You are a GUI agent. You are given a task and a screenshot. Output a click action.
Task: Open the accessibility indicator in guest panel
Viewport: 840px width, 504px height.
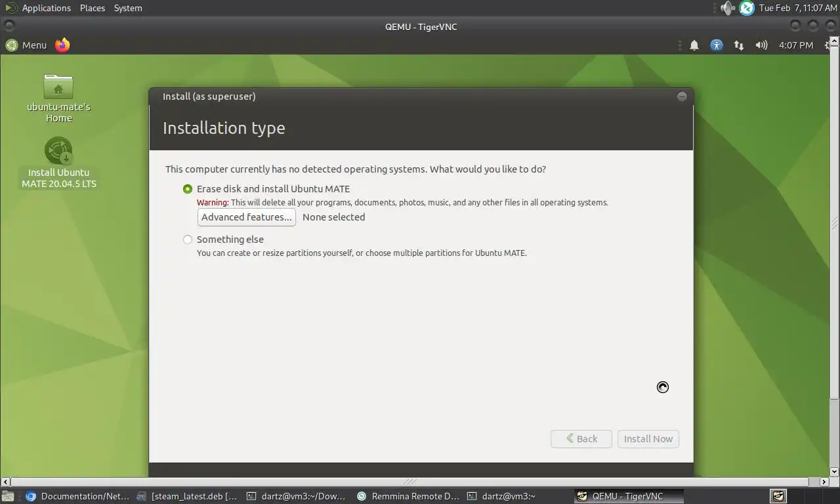click(717, 45)
